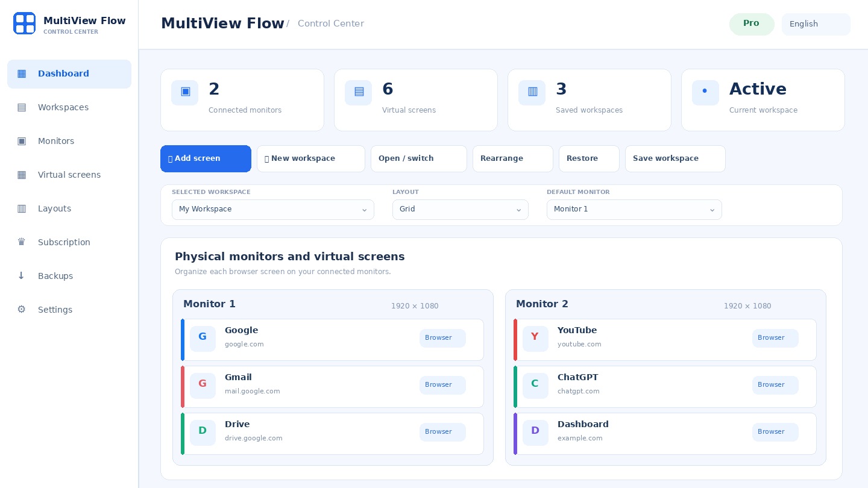Click the Restore button
This screenshot has height=488, width=868.
[x=589, y=158]
